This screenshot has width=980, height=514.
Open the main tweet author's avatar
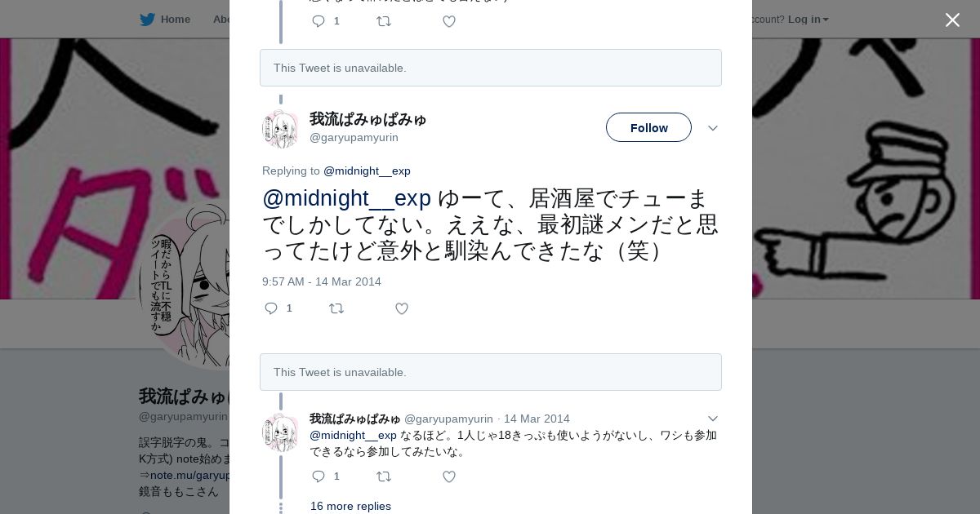pyautogui.click(x=280, y=128)
